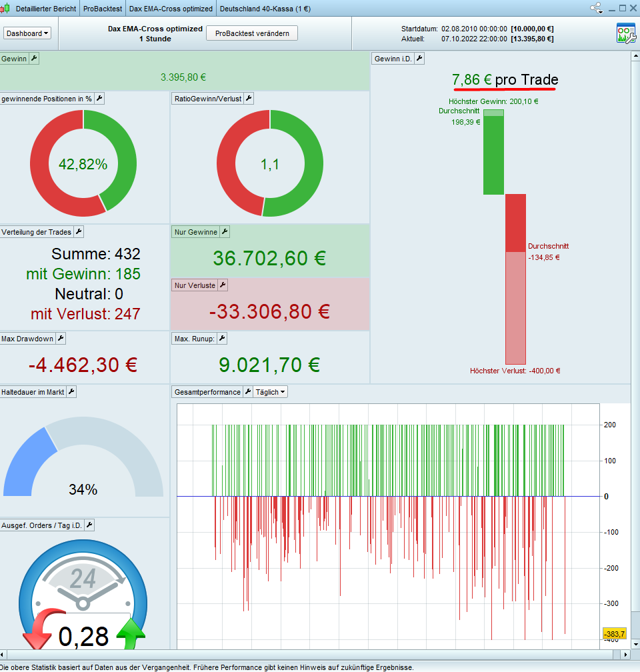Image resolution: width=640 pixels, height=672 pixels.
Task: Open the Gewinn panel wrench settings
Action: pos(34,58)
